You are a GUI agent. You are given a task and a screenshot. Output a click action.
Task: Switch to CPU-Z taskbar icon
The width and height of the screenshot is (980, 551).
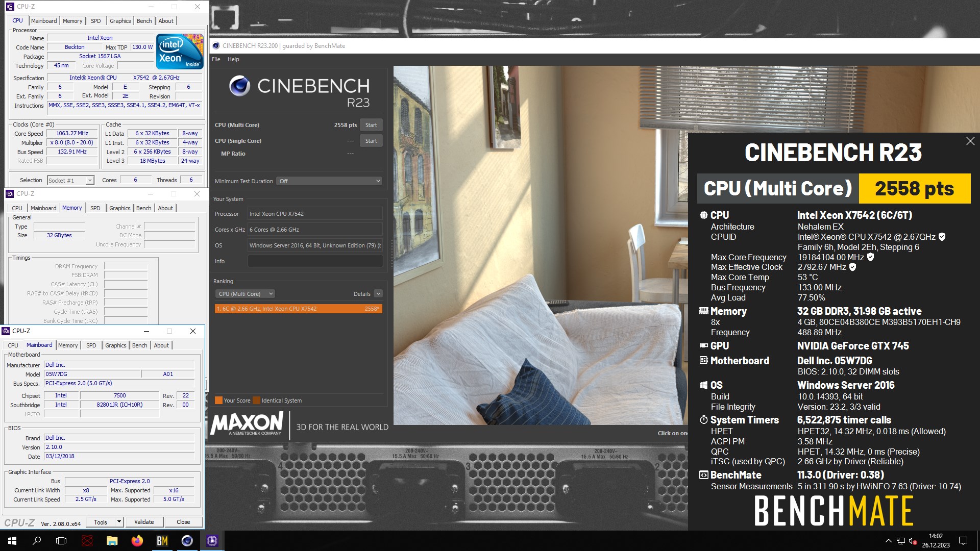coord(212,541)
